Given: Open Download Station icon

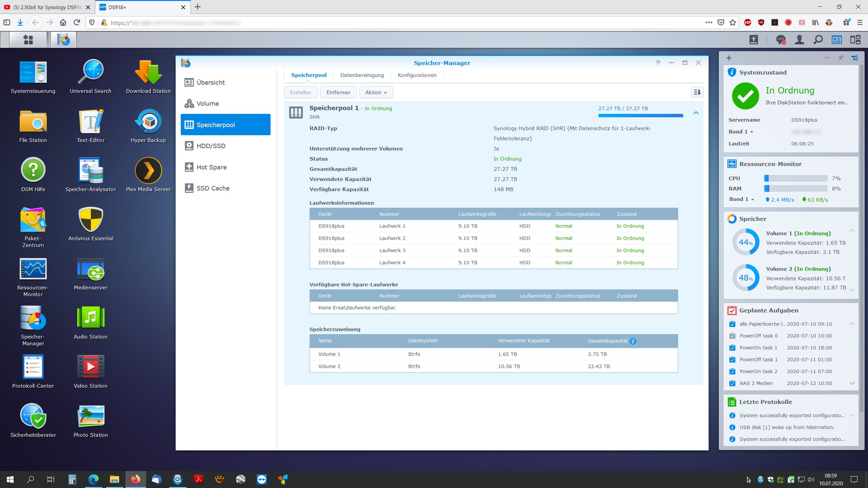Looking at the screenshot, I should coord(148,73).
